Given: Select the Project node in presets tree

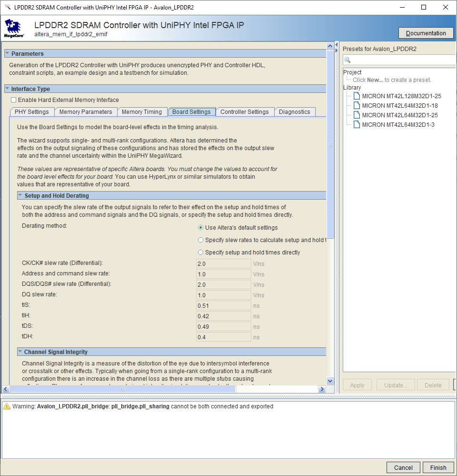Looking at the screenshot, I should tap(352, 72).
